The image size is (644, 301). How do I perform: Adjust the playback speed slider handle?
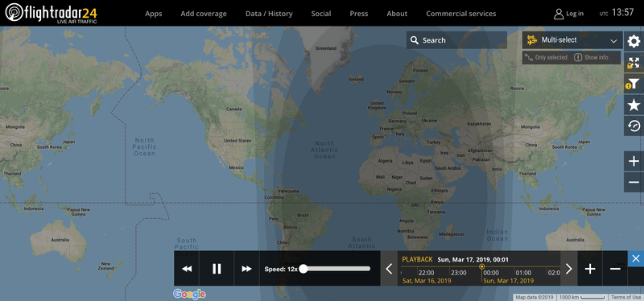303,269
